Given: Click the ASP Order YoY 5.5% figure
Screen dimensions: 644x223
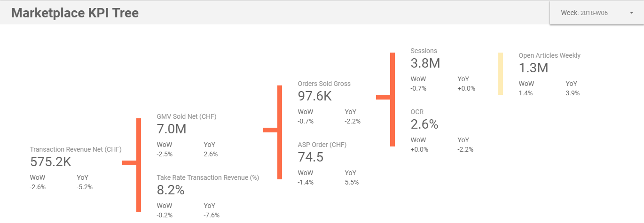Looking at the screenshot, I should tap(352, 182).
